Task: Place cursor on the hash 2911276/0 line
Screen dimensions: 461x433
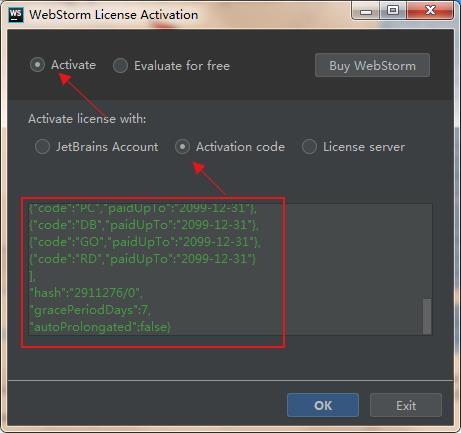Action: tap(86, 293)
